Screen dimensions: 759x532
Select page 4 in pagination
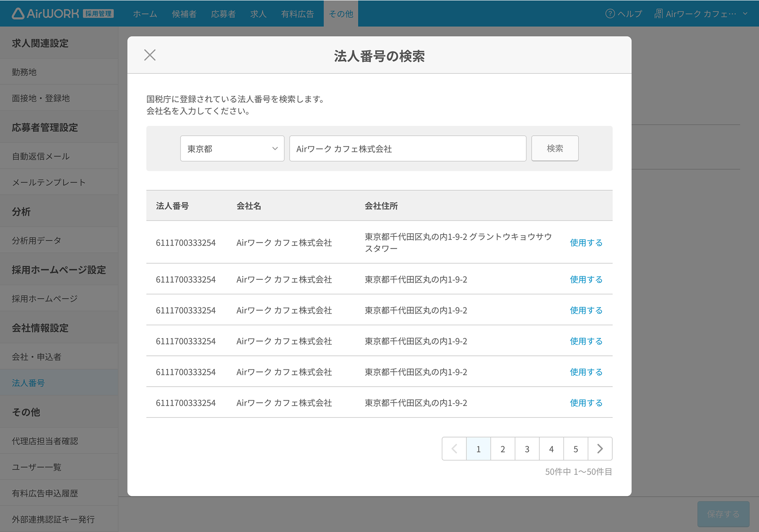click(551, 449)
